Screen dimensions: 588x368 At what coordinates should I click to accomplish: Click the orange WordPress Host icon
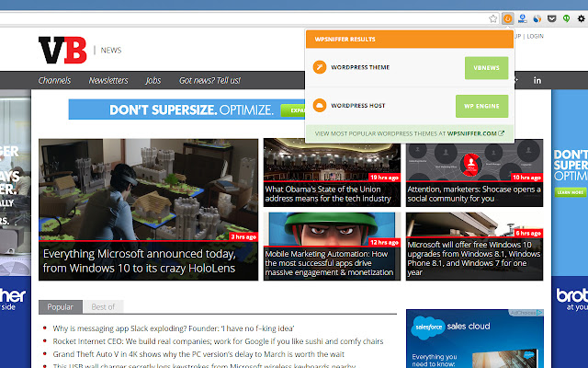pyautogui.click(x=320, y=105)
